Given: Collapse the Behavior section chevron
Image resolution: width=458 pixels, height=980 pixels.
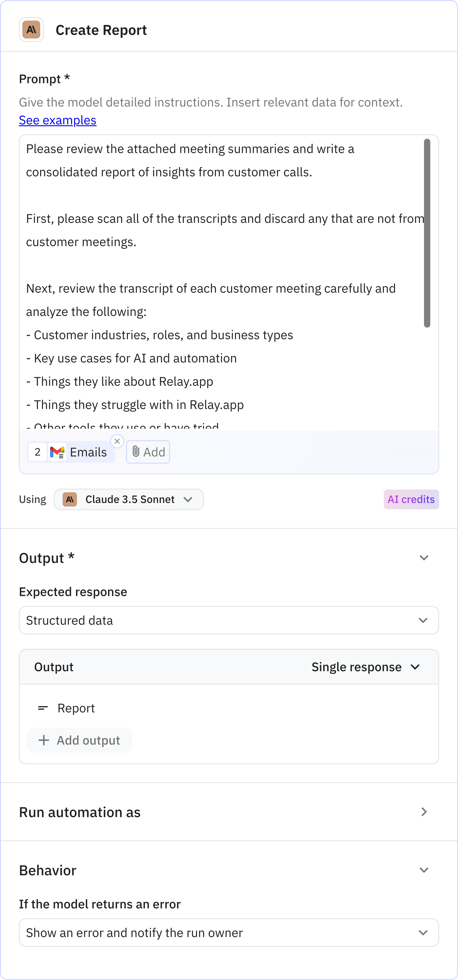Looking at the screenshot, I should [x=424, y=870].
